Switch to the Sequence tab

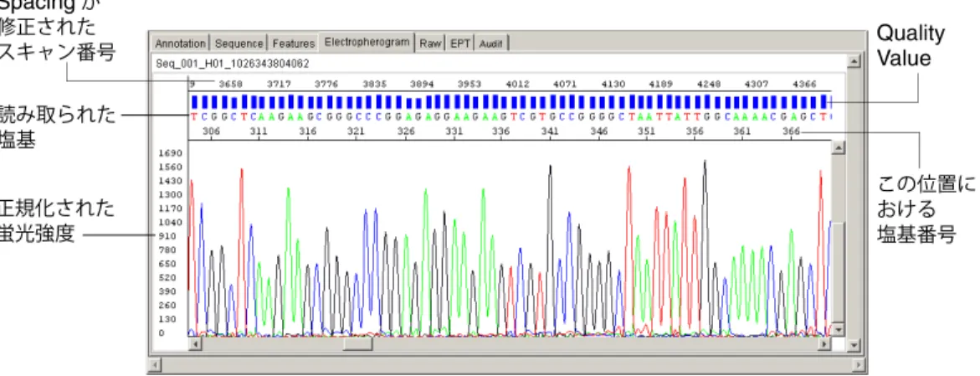[239, 44]
